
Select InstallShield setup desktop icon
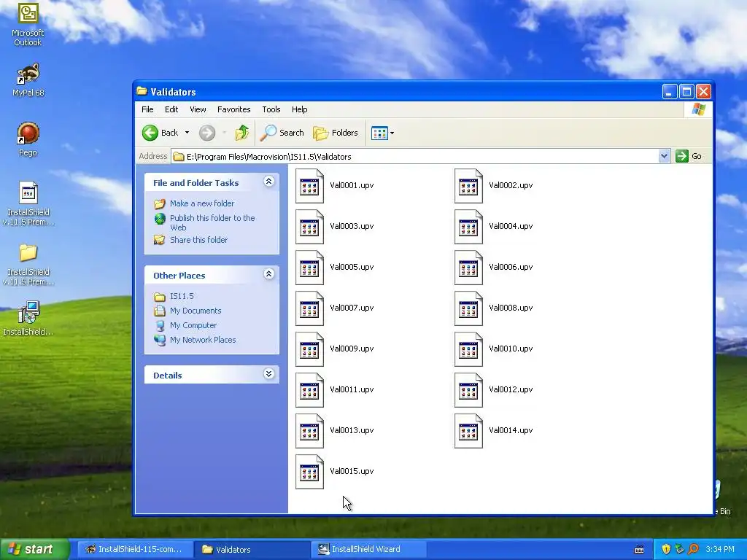coord(28,318)
